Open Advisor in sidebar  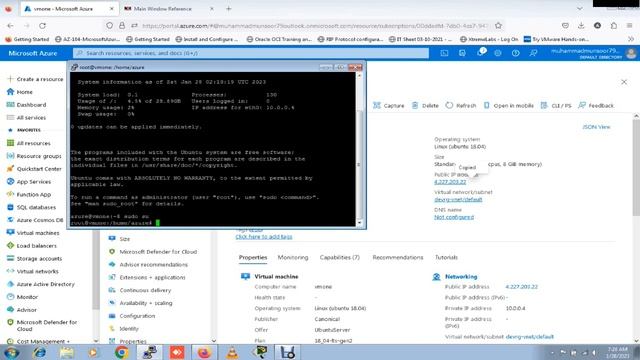pyautogui.click(x=22, y=310)
